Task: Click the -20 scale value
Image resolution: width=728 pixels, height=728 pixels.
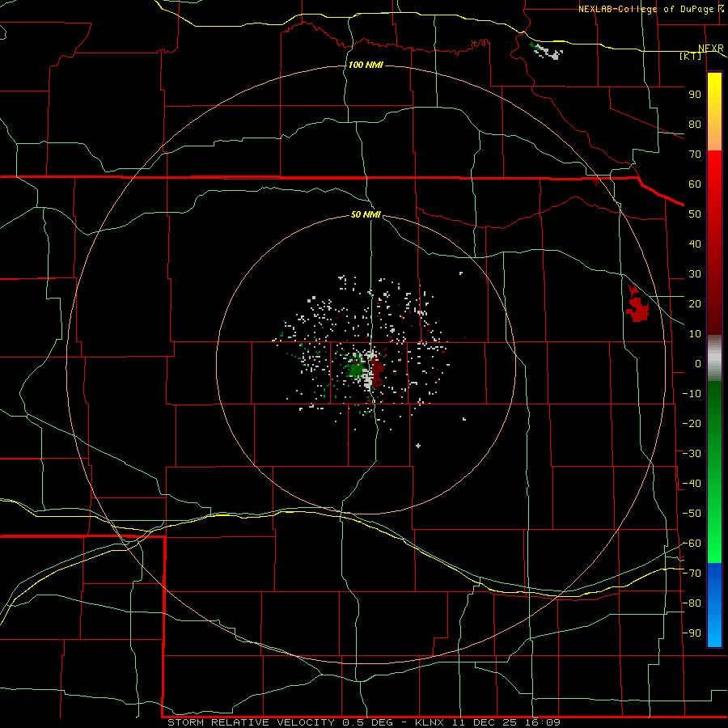Action: click(x=692, y=424)
